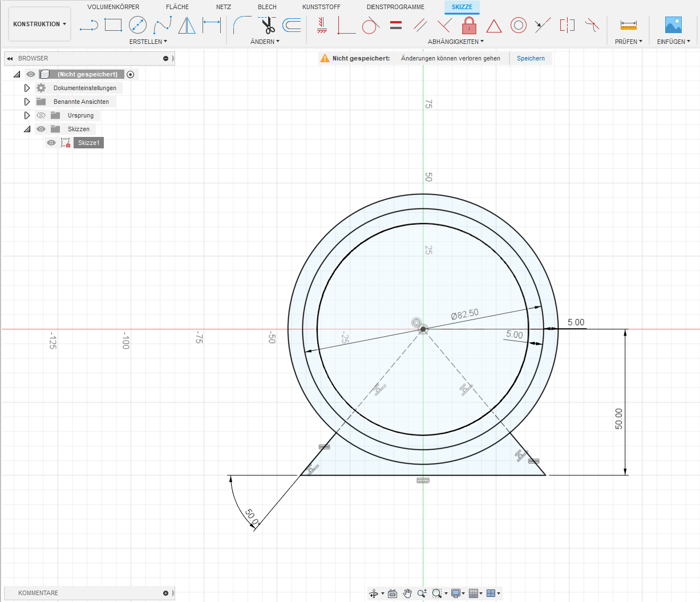700x602 pixels.
Task: Click the Ø82.50 diameter dimension
Action: (464, 314)
